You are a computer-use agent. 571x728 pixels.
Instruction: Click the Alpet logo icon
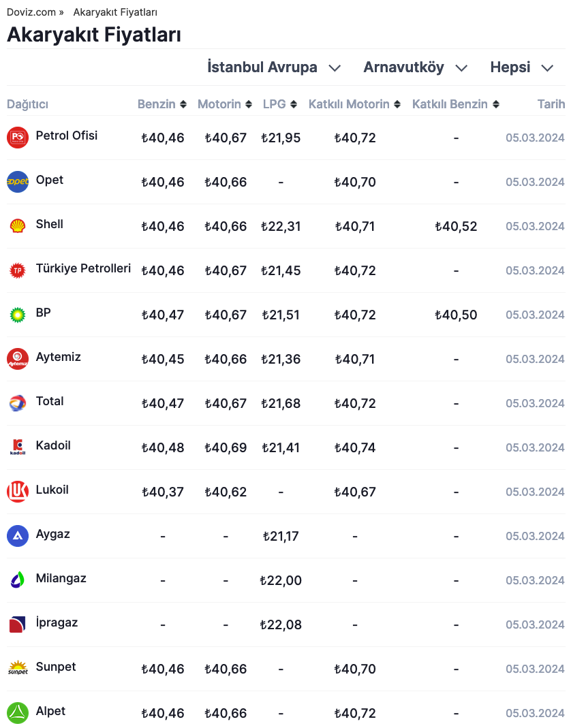point(18,713)
